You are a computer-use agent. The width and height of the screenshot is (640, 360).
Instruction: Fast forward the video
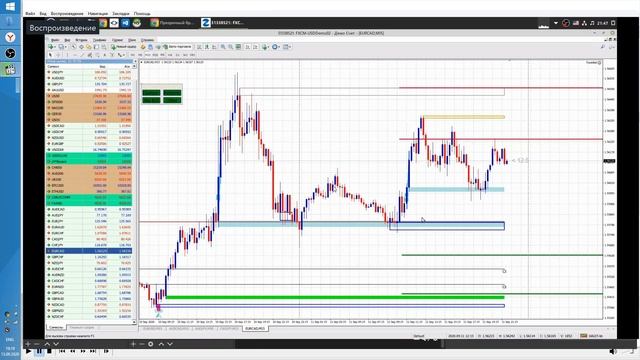[83, 351]
